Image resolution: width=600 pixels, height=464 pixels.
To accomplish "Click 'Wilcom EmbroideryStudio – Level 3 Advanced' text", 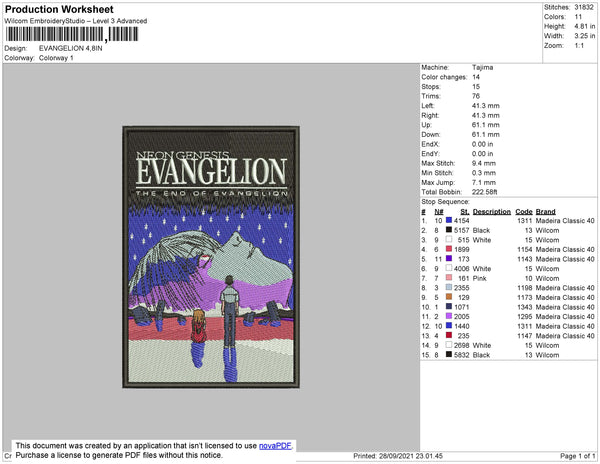I will [x=76, y=21].
